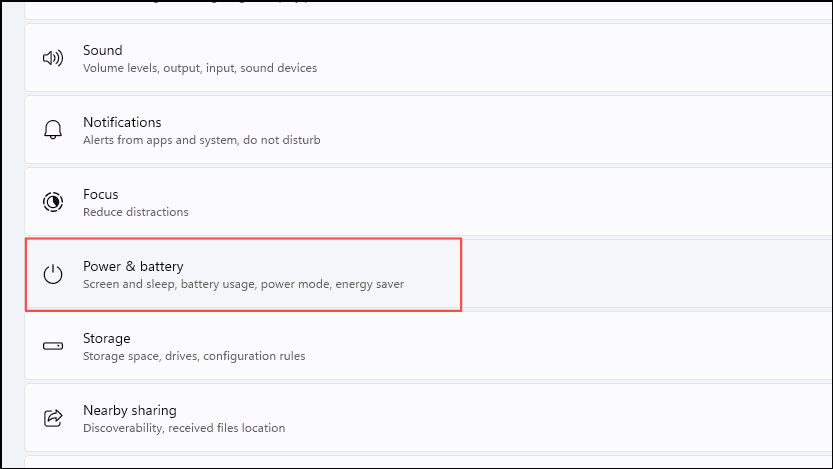Click the Storage drive icon
Screen dimensions: 833x469
click(x=53, y=346)
